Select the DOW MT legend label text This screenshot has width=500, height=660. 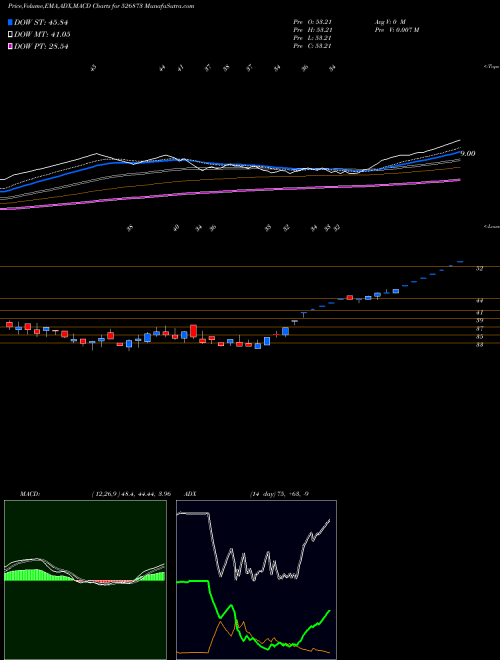(x=42, y=35)
